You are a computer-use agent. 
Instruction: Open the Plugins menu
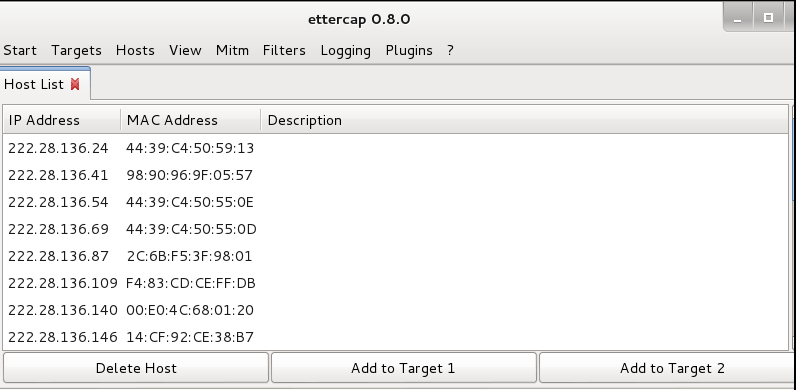(409, 51)
